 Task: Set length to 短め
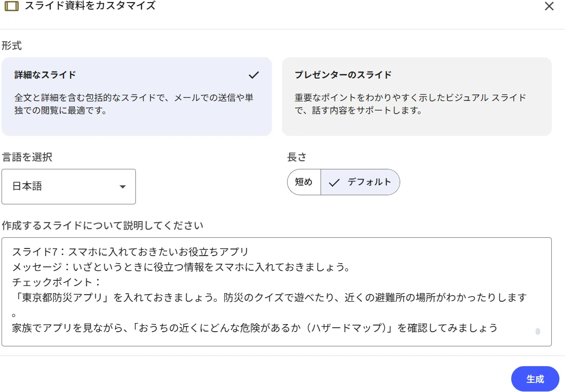coord(304,183)
